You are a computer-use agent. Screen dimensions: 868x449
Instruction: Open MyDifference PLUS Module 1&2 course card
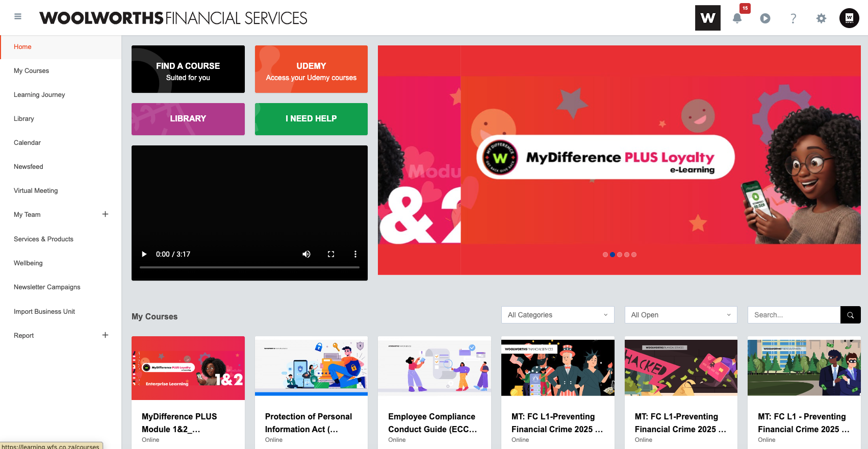tap(188, 392)
